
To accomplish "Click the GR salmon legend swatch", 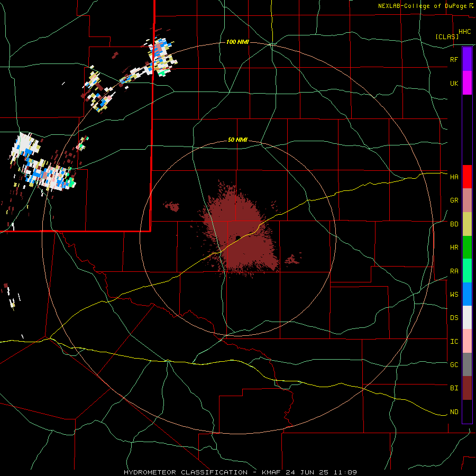I will coord(467,200).
